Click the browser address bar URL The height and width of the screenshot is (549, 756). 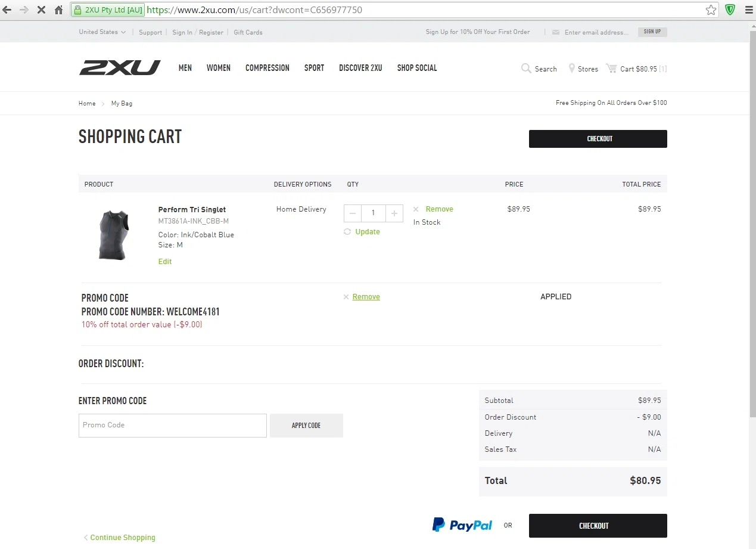click(254, 10)
